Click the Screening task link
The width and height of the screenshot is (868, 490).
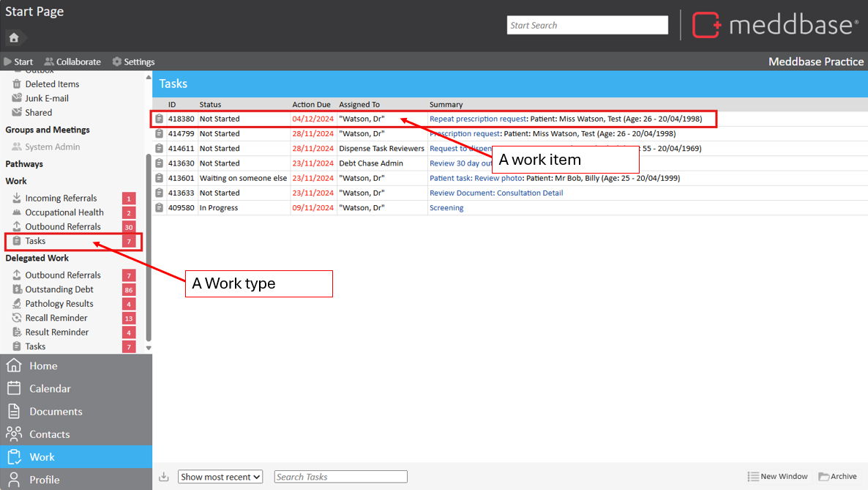point(446,208)
